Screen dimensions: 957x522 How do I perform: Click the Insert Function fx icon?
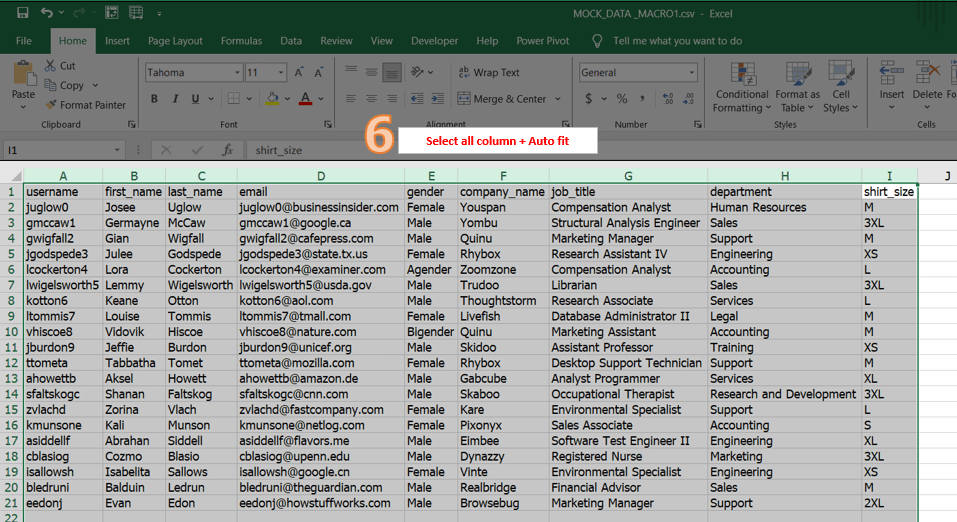click(x=227, y=150)
